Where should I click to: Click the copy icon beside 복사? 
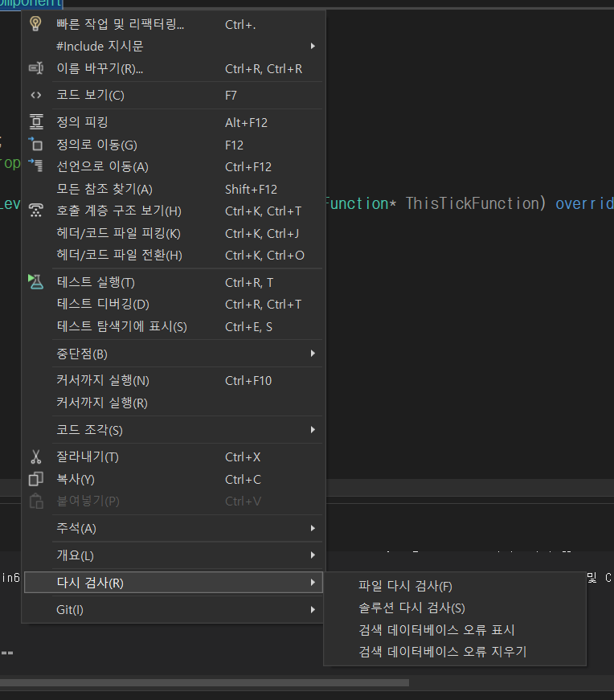tap(35, 479)
